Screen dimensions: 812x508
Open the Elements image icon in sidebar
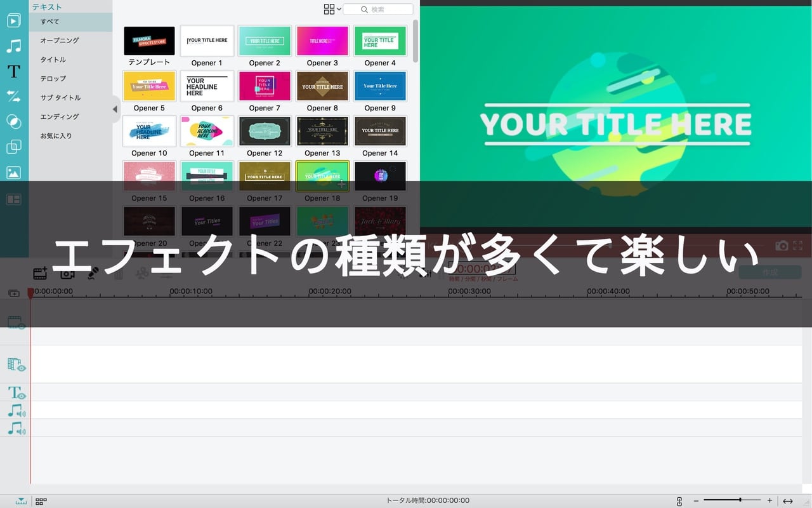click(x=13, y=173)
